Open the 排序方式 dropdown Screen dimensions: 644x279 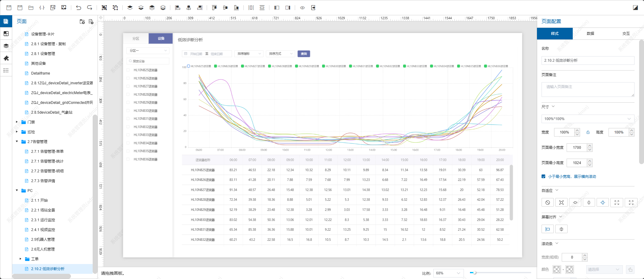coord(280,54)
